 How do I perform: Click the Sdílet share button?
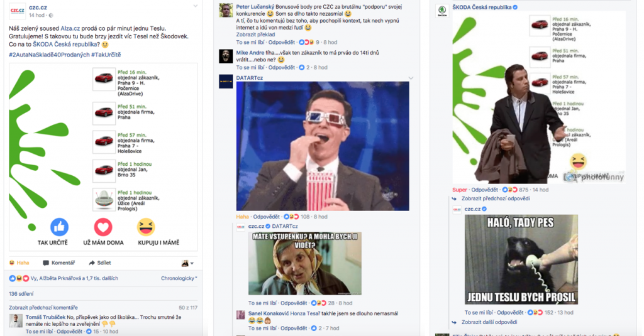[x=100, y=263]
